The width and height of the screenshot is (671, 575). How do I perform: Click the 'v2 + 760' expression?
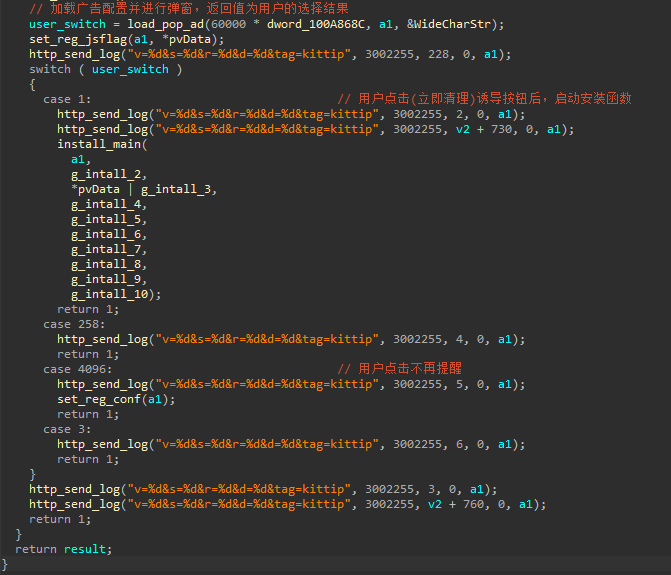click(x=456, y=504)
